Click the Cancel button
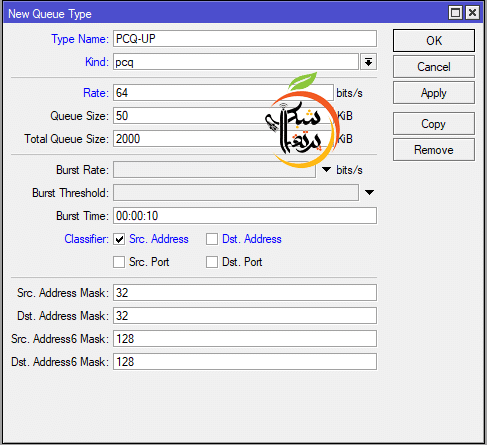The image size is (487, 445). pos(434,67)
